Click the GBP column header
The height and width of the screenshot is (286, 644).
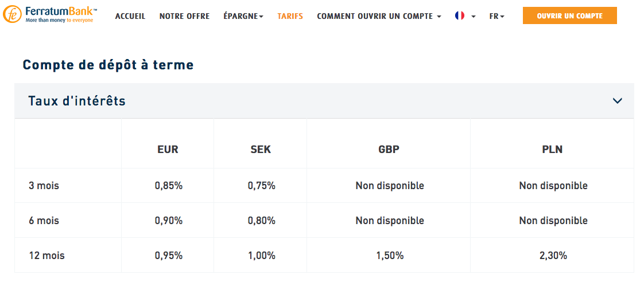pos(389,150)
